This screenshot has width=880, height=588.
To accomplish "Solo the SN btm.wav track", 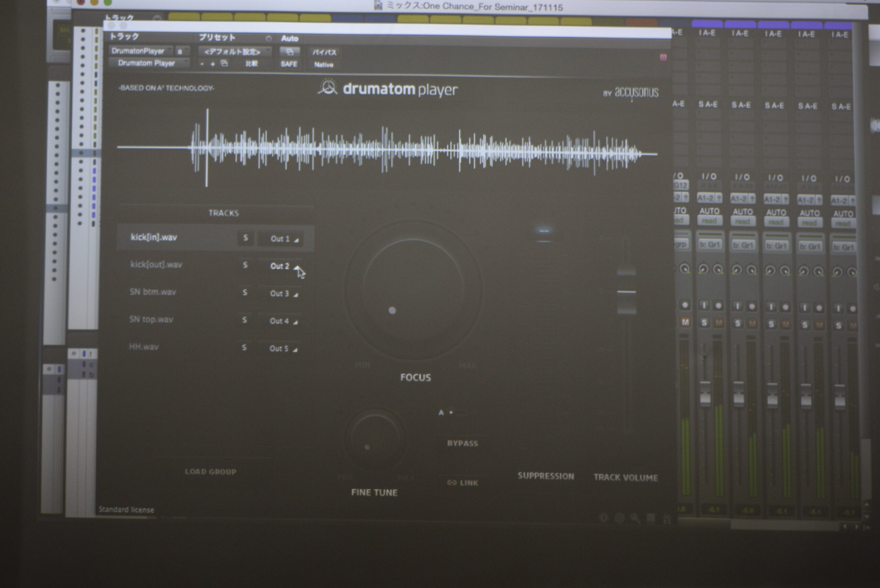I will [245, 292].
